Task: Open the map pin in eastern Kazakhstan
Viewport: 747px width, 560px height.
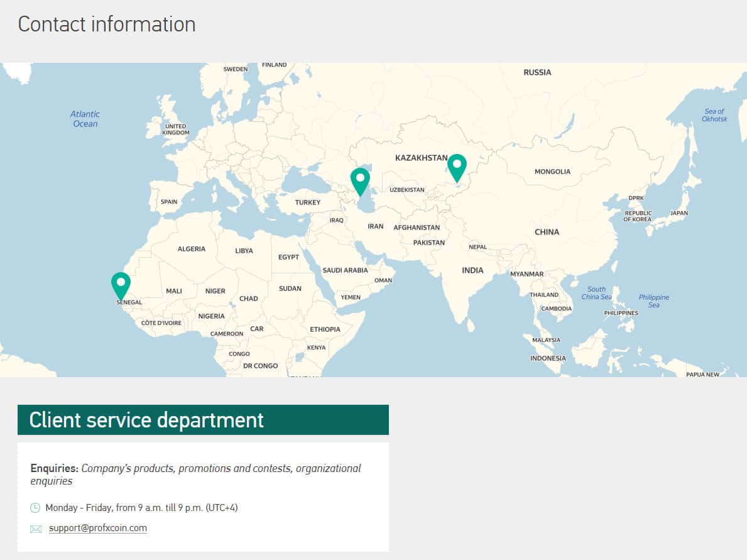Action: [x=457, y=166]
